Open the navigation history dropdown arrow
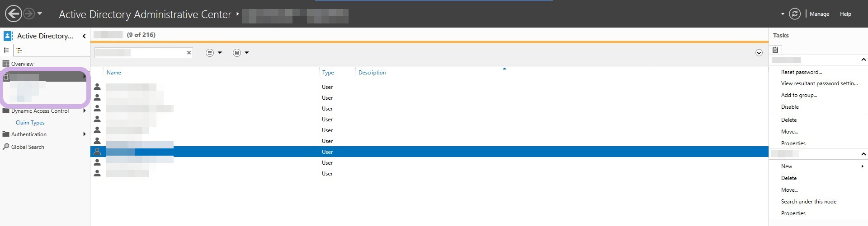 click(40, 14)
